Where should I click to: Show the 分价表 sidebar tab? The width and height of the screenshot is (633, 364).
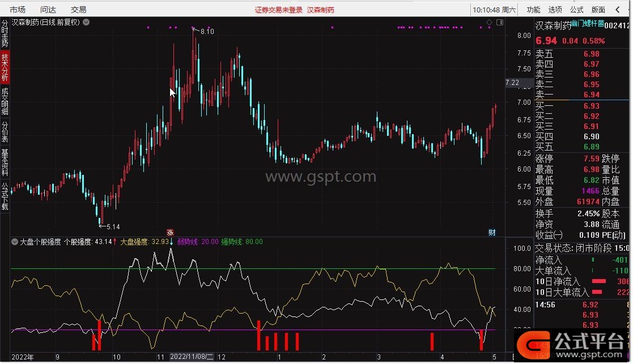tap(5, 132)
